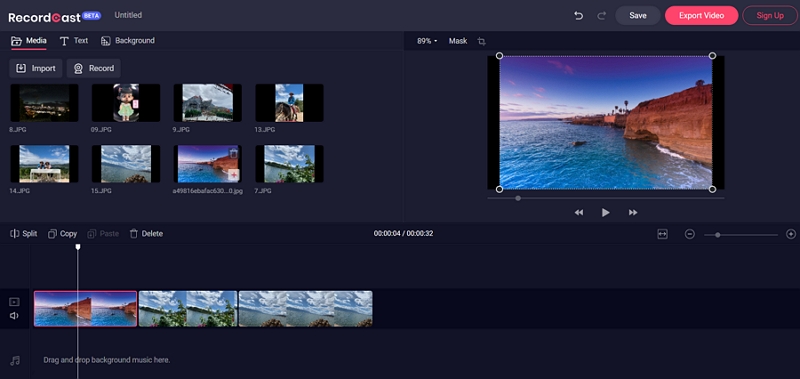Click the Export Video button

point(701,15)
